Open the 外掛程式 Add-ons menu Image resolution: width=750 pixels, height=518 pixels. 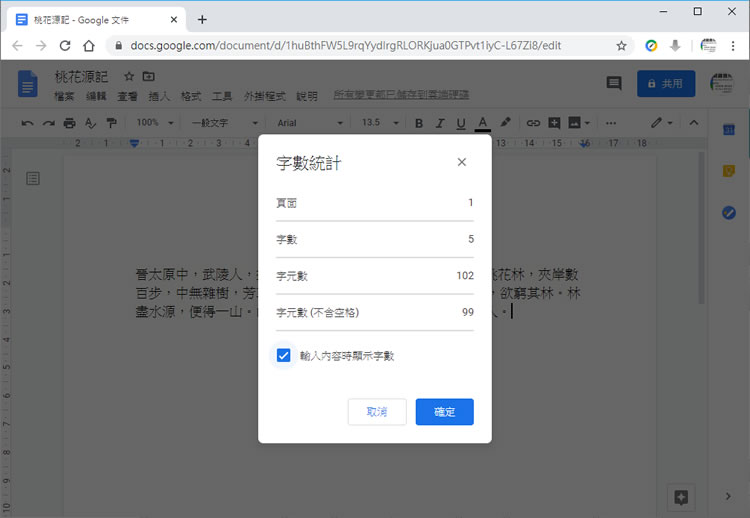pos(265,96)
